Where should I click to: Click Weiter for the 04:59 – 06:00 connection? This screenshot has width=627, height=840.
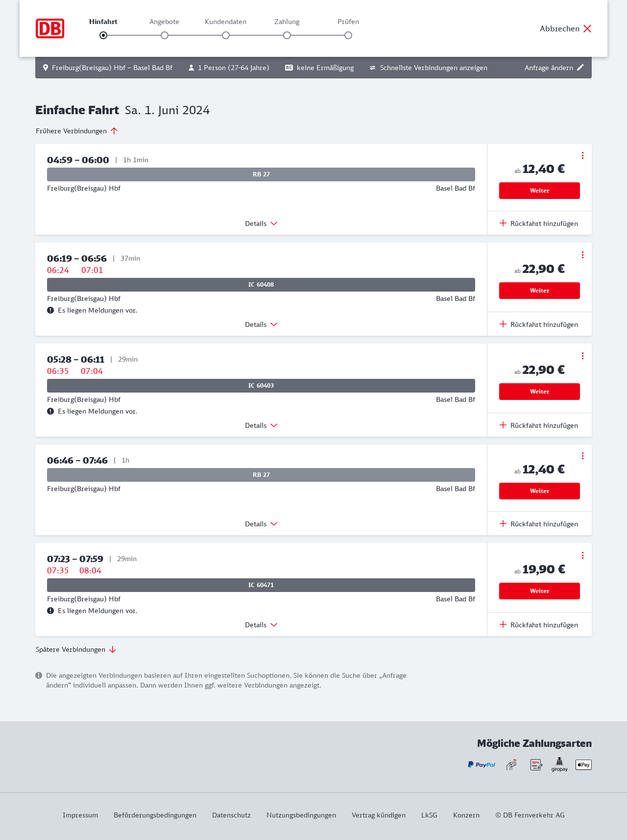[x=539, y=191]
